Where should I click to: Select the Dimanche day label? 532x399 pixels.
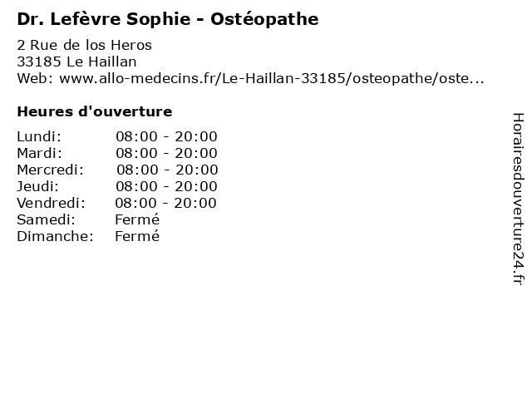(56, 236)
